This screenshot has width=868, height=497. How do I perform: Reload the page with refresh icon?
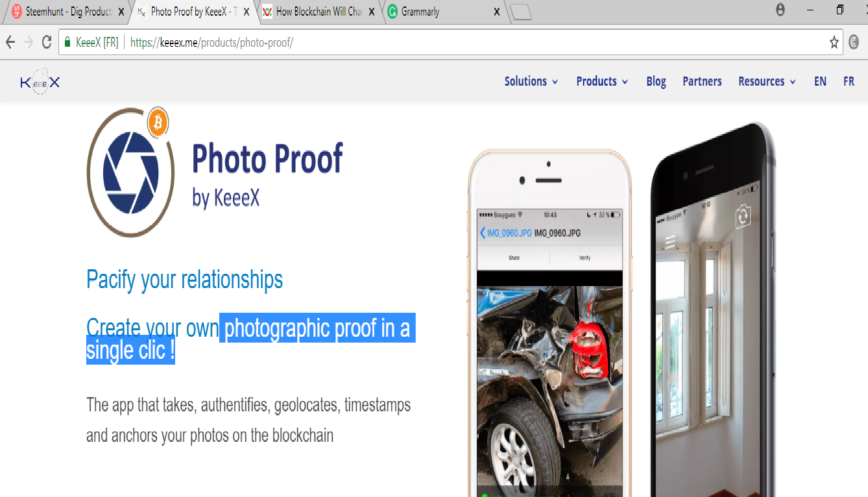coord(46,42)
